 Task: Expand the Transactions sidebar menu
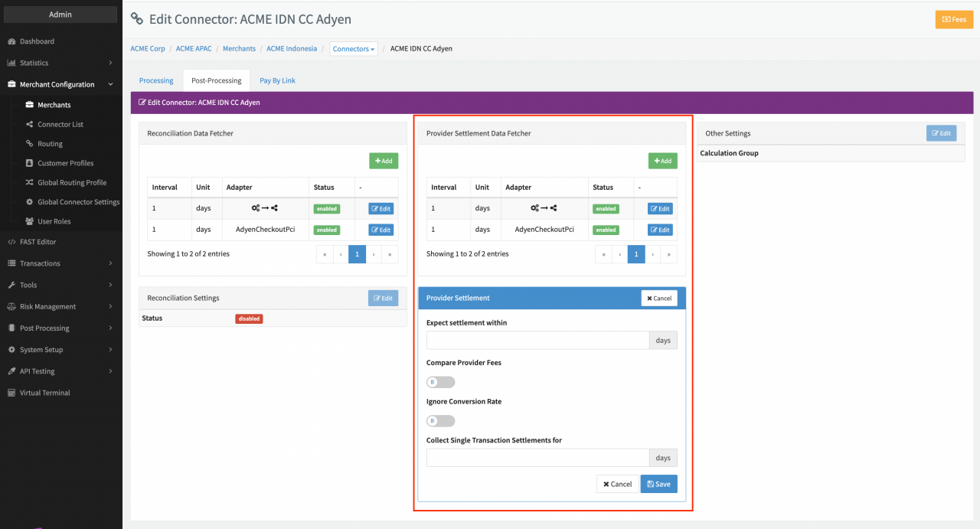(x=60, y=263)
